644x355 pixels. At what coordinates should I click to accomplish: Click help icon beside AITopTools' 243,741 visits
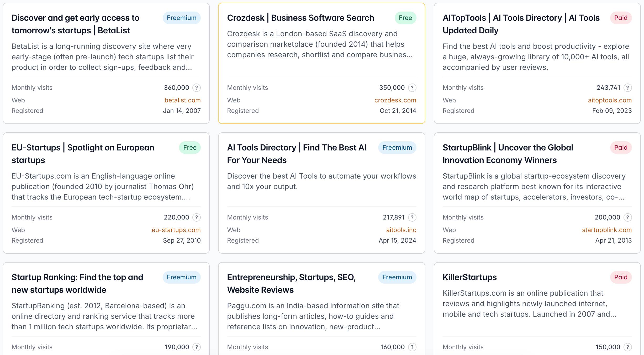click(627, 88)
